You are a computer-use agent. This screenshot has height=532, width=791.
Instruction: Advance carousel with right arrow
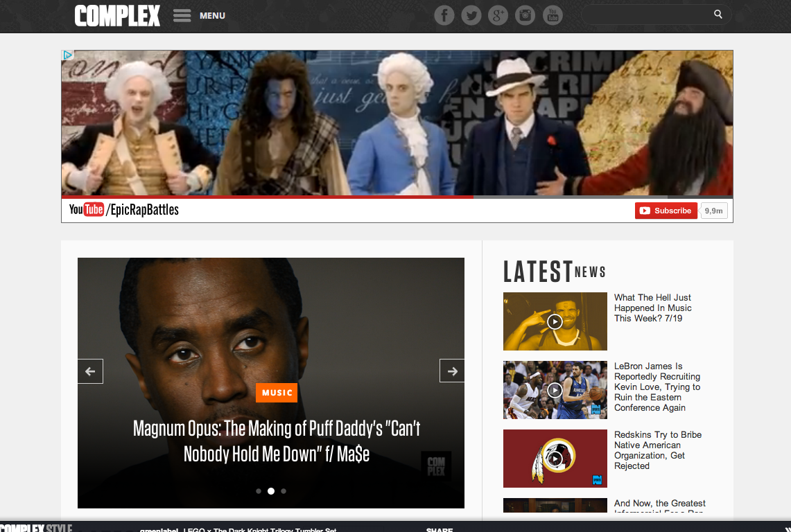point(452,371)
